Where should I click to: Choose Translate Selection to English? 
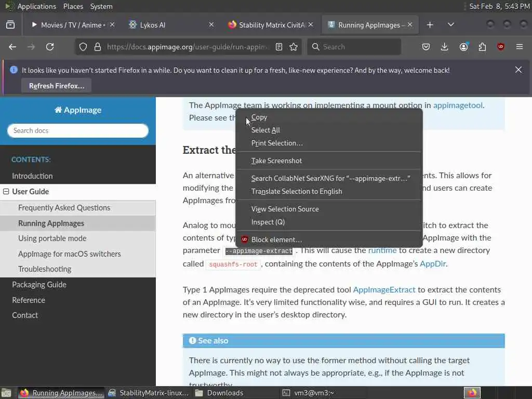329,191
